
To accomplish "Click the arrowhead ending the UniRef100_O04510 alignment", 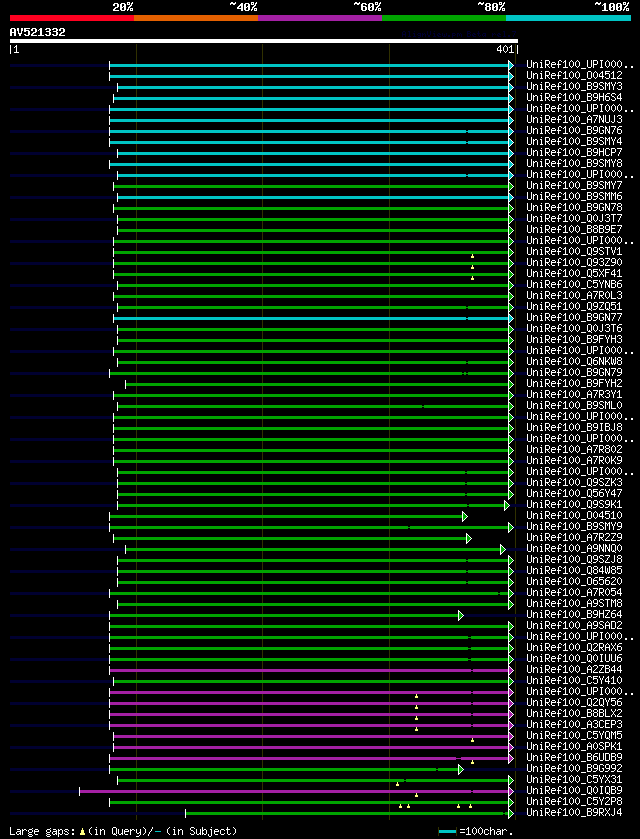I will pos(464,516).
